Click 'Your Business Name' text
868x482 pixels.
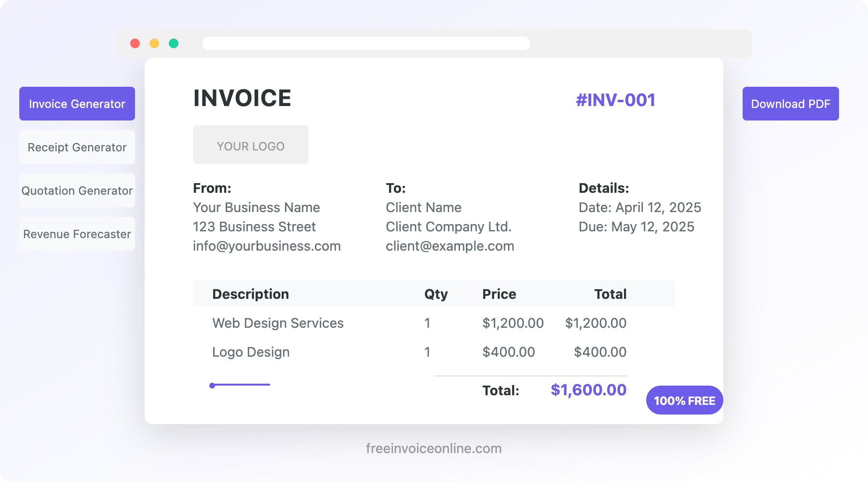pos(257,207)
